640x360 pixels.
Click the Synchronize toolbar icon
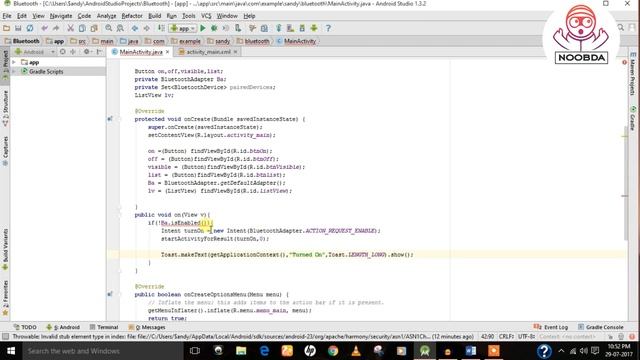tap(30, 28)
